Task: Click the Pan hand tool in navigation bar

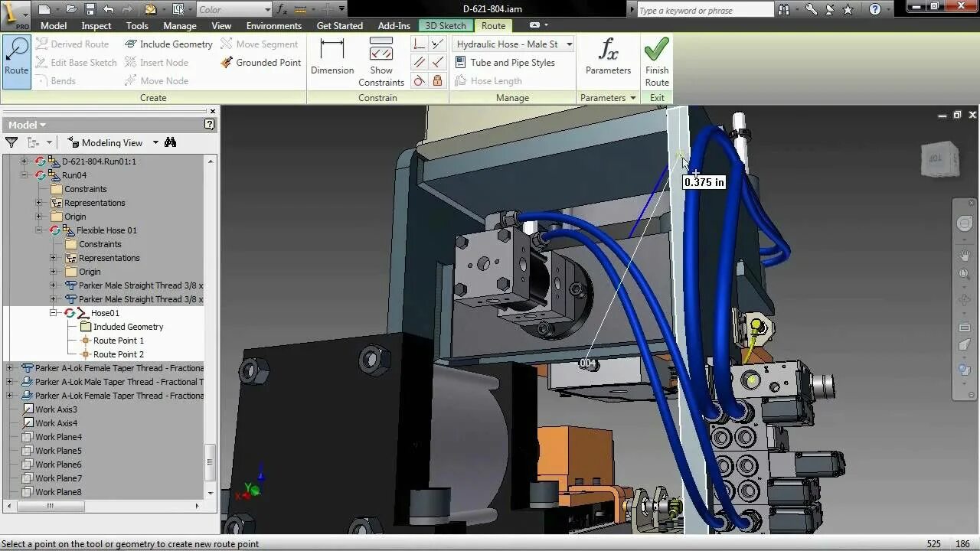Action: point(965,255)
